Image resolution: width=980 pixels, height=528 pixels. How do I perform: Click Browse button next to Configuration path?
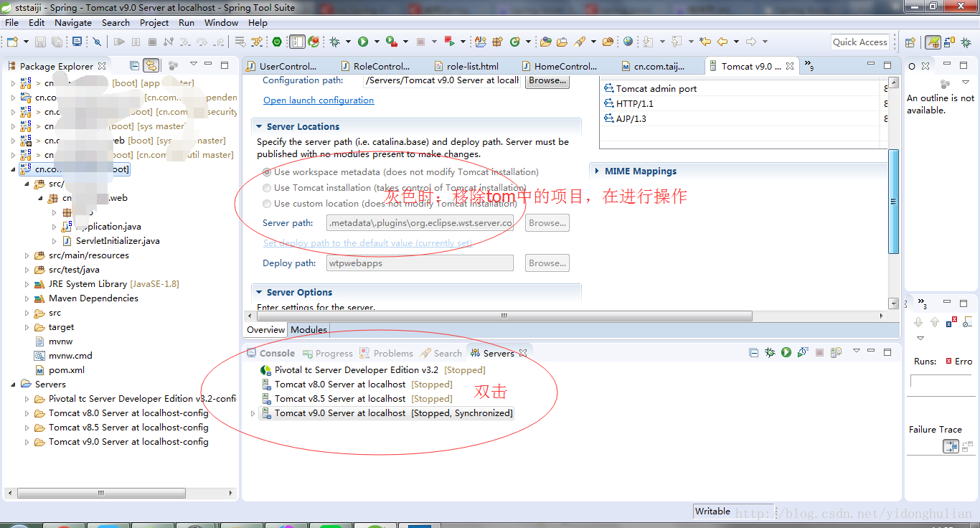pyautogui.click(x=547, y=80)
